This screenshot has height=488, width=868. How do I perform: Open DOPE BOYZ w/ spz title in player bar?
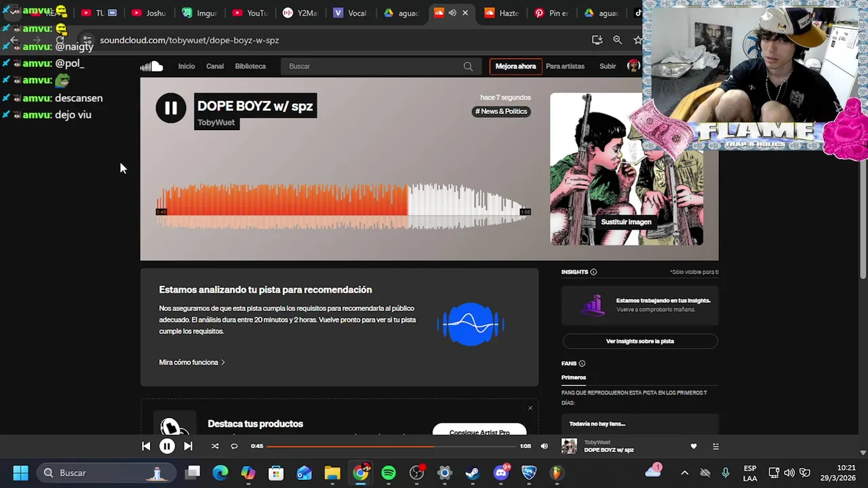click(x=609, y=450)
